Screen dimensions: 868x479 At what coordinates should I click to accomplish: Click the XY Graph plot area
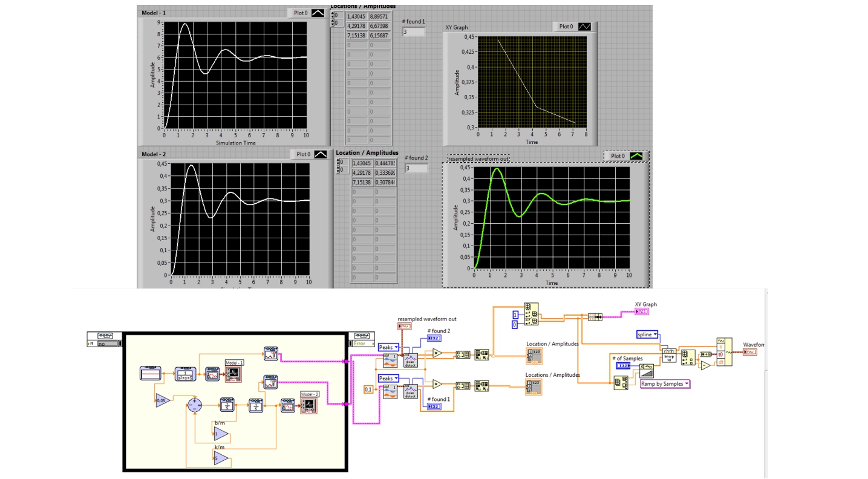(x=532, y=82)
